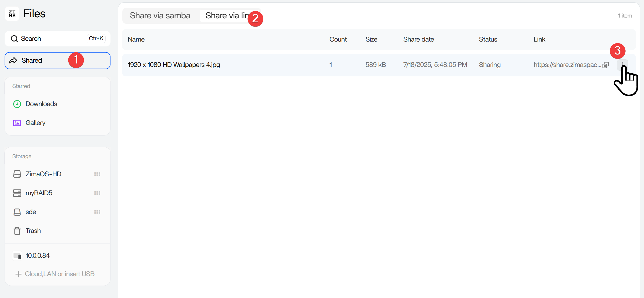Open the grid handle beside sde
Viewport: 644px width, 298px height.
[97, 212]
